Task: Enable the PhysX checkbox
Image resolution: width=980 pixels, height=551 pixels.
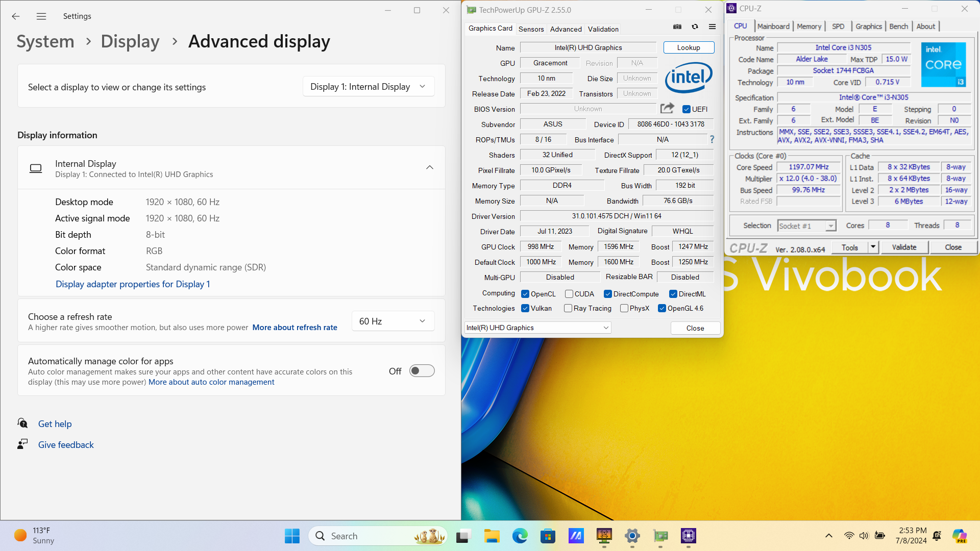Action: click(624, 308)
